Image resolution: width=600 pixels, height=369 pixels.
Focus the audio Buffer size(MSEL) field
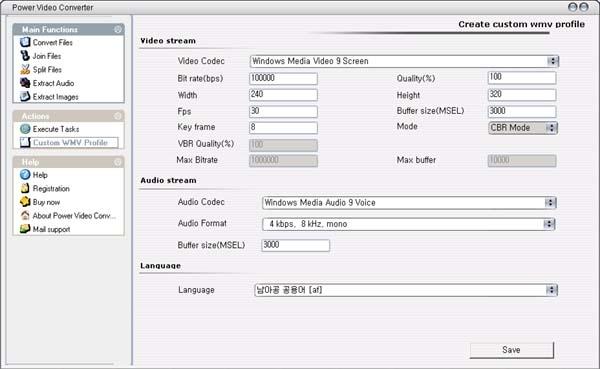point(295,245)
